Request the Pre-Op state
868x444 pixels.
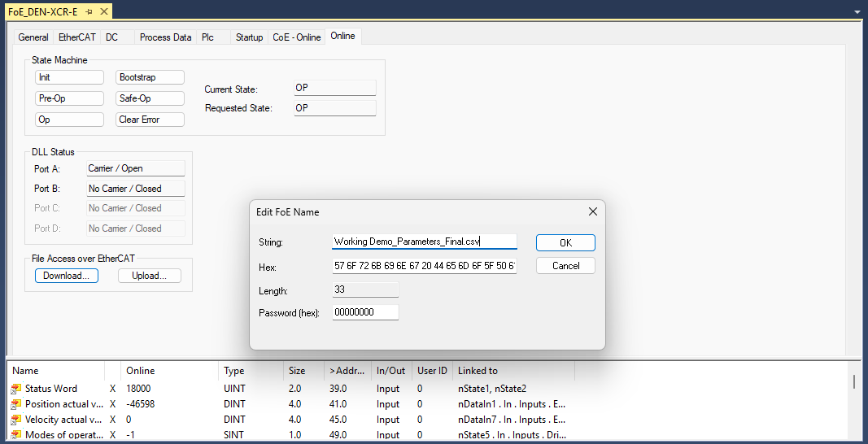(69, 98)
